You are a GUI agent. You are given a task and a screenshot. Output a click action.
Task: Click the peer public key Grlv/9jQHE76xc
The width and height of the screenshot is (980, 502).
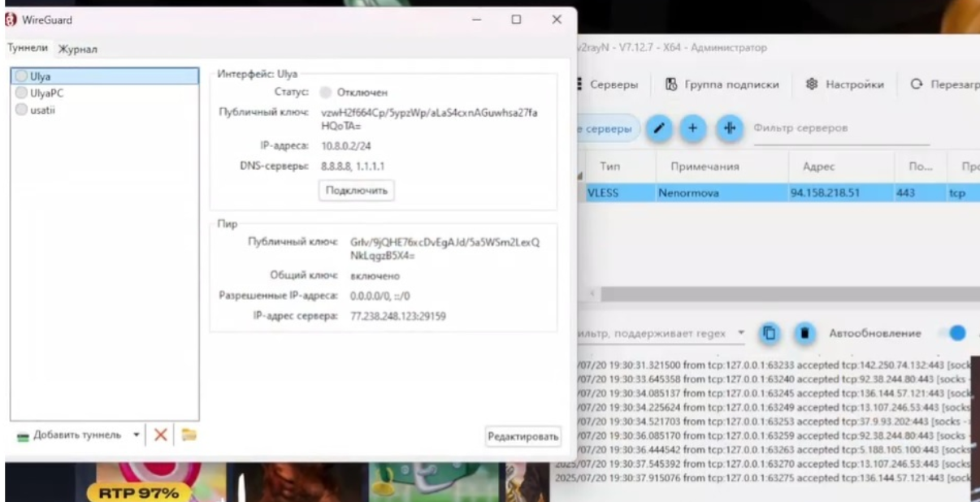click(444, 249)
